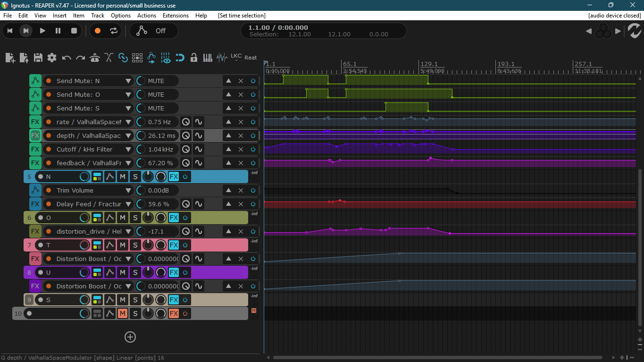This screenshot has height=362, width=644.
Task: Toggle snap via the magnet icon
Action: 180,58
